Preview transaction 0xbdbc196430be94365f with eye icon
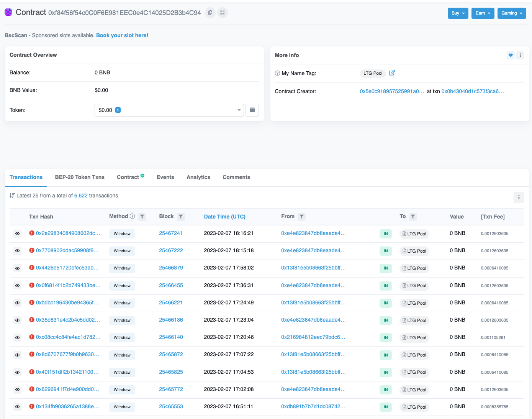Image resolution: width=532 pixels, height=419 pixels. [x=17, y=303]
